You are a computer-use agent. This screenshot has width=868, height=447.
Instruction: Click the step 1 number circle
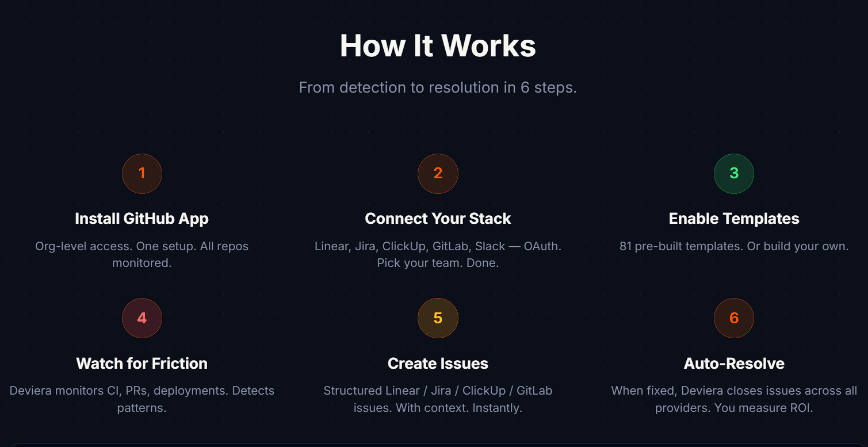(x=142, y=173)
